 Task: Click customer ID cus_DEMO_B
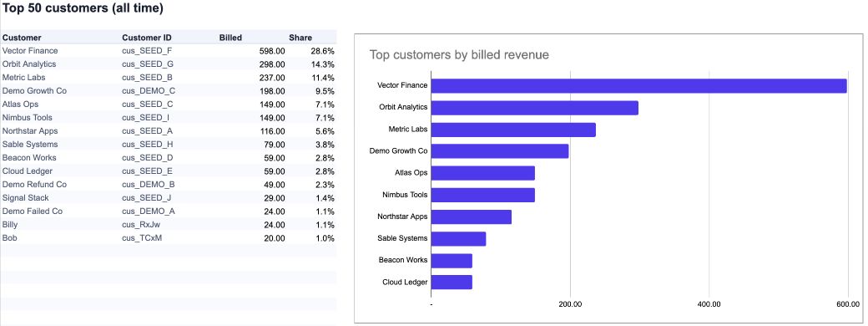pyautogui.click(x=149, y=185)
